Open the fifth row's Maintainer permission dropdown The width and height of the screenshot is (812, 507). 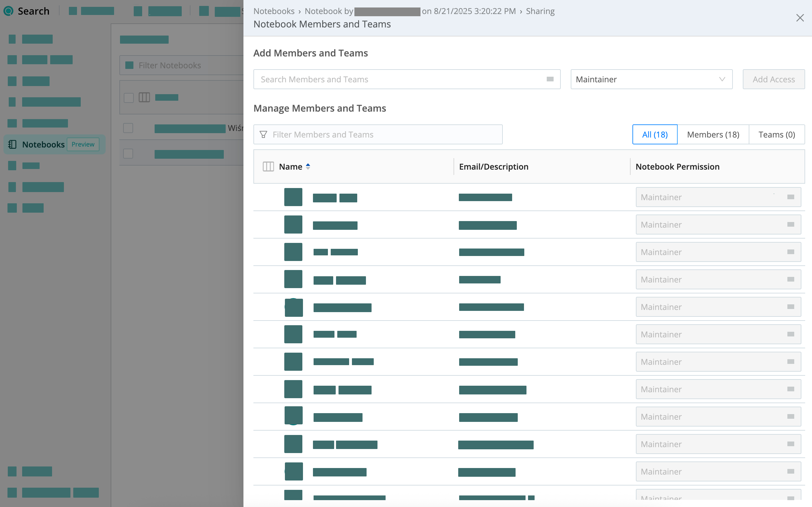click(718, 307)
